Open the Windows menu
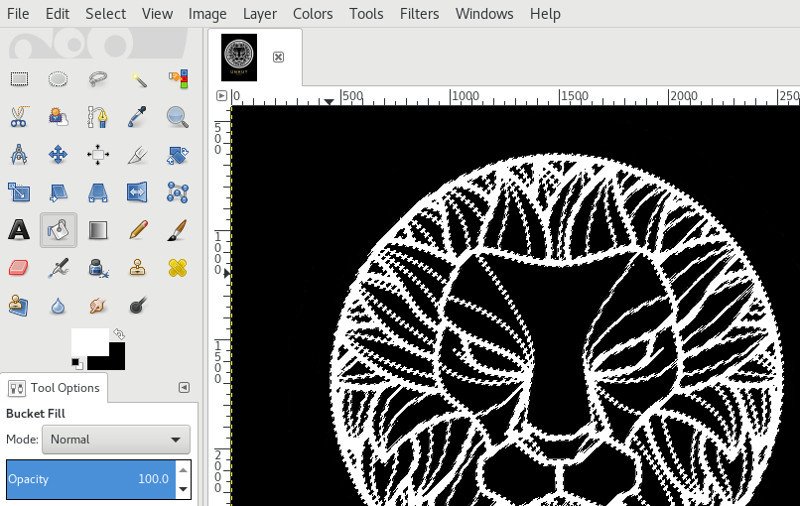 point(484,14)
